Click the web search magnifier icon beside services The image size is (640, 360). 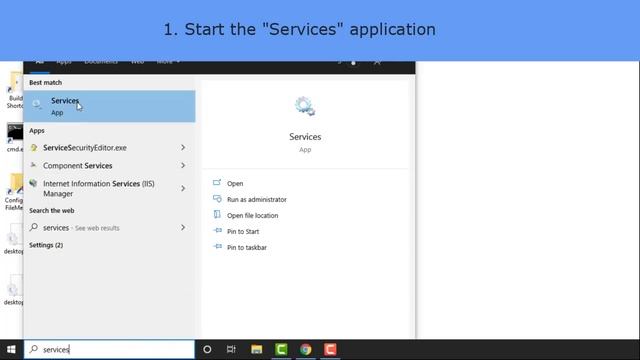tap(34, 227)
